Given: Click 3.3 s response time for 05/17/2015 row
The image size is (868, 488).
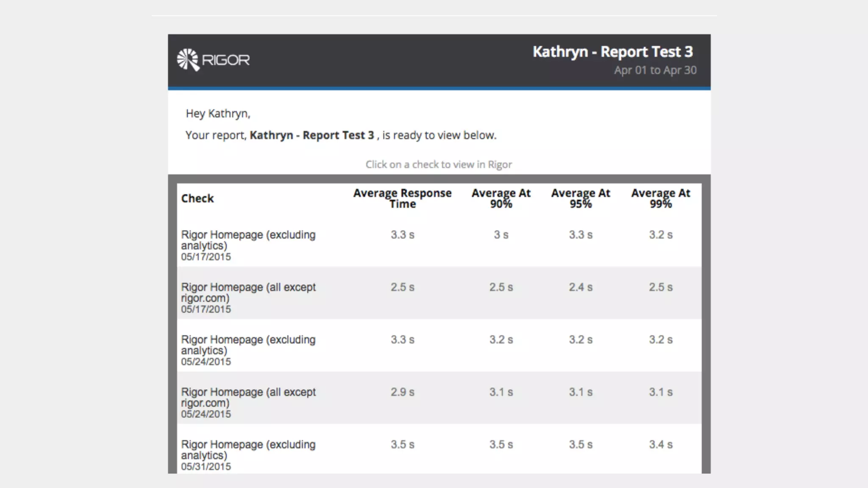Looking at the screenshot, I should pos(402,235).
